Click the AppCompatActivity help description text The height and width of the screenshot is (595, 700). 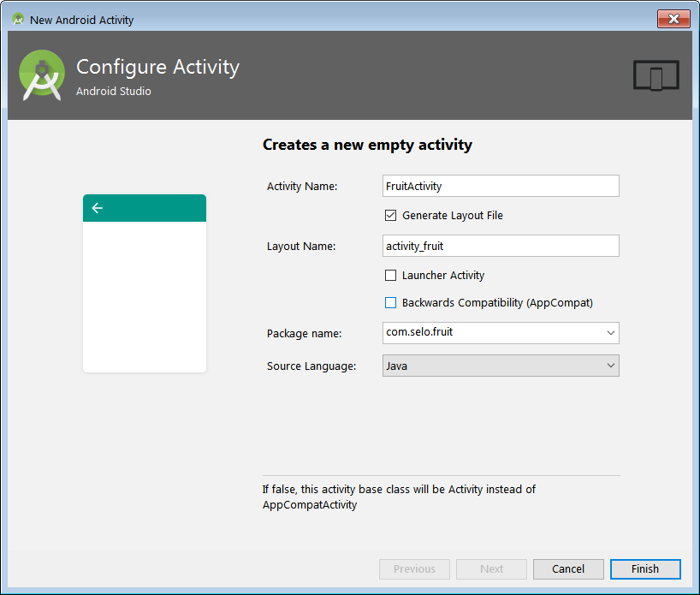coord(399,497)
